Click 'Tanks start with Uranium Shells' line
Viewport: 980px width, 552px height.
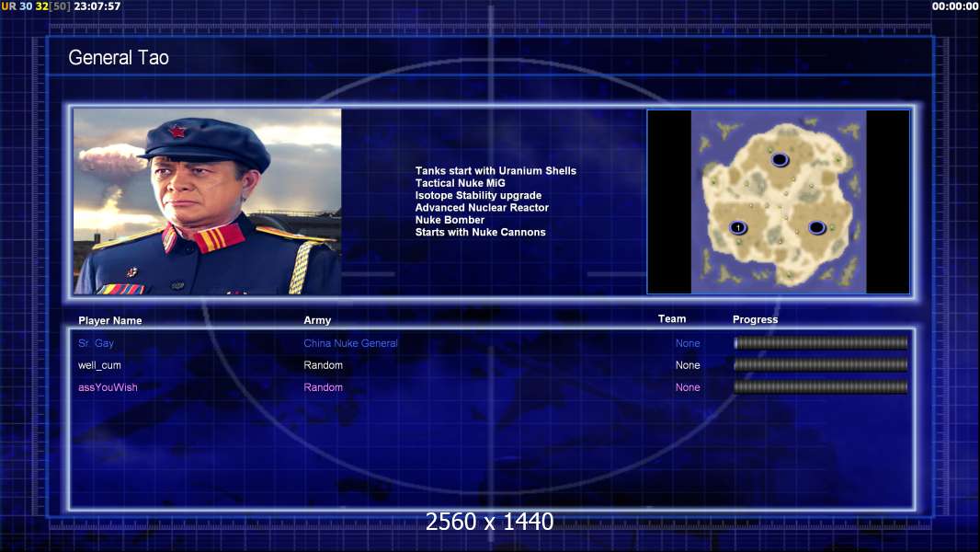click(x=496, y=171)
